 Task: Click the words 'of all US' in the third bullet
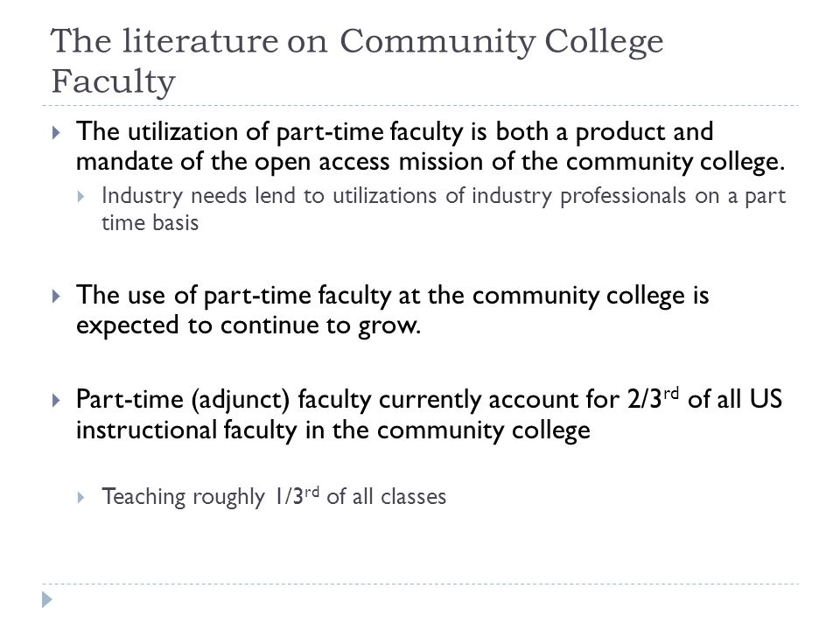(735, 399)
